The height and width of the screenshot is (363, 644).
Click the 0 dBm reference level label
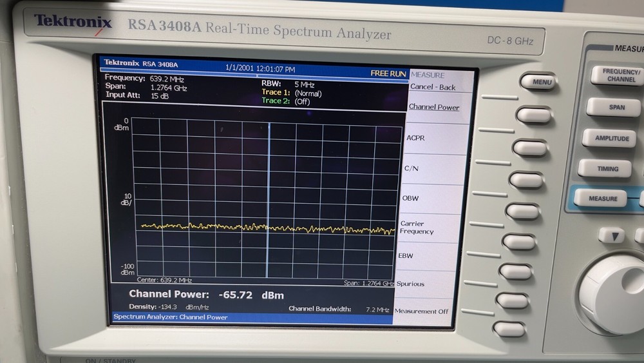(x=122, y=124)
